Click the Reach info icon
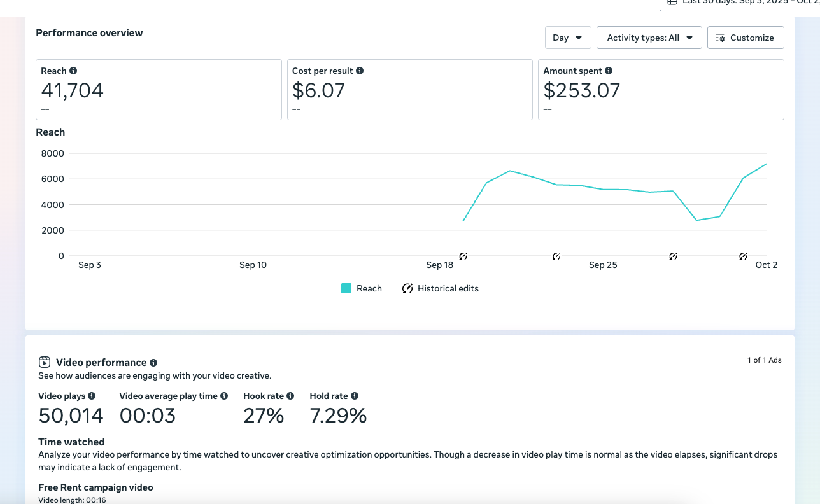Image resolution: width=820 pixels, height=504 pixels. (x=73, y=71)
